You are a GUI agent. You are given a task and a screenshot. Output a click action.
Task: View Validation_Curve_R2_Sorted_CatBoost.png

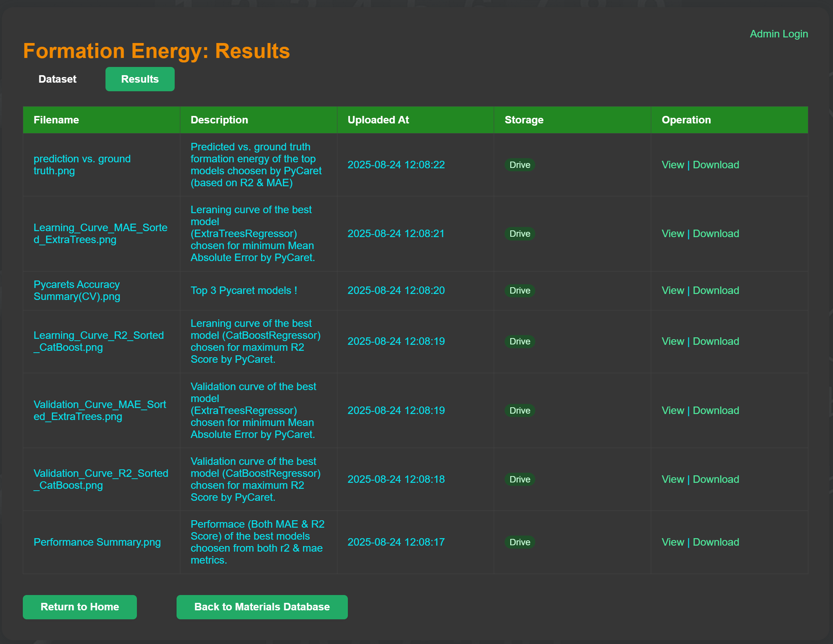tap(673, 479)
